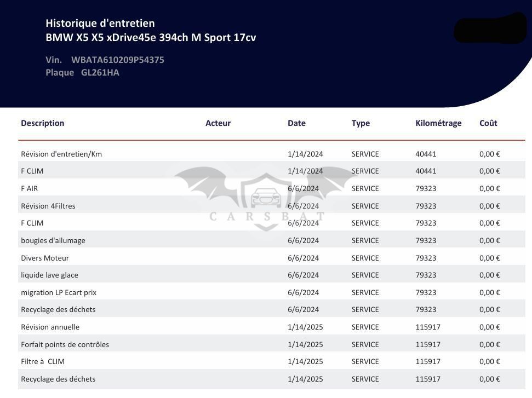The height and width of the screenshot is (398, 532).
Task: Click the Historique d'entretien title
Action: 100,23
